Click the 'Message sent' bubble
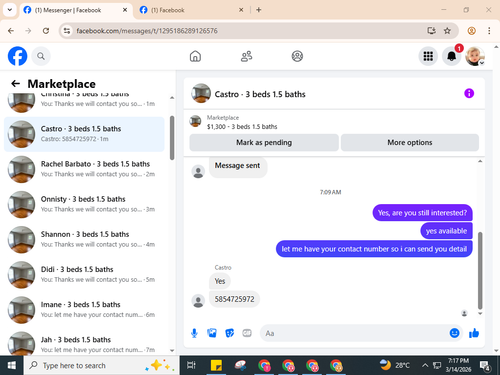This screenshot has width=500, height=375. [x=237, y=166]
